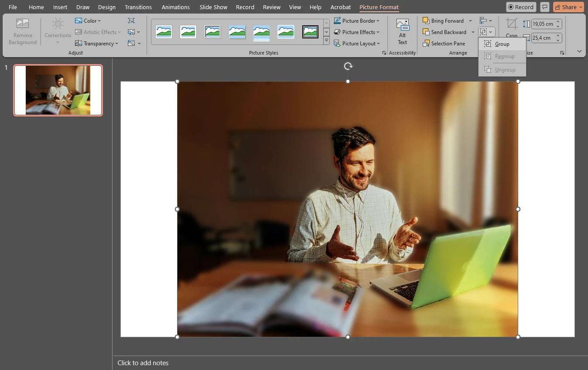Switch to the View tab
Image resolution: width=588 pixels, height=370 pixels.
tap(295, 7)
